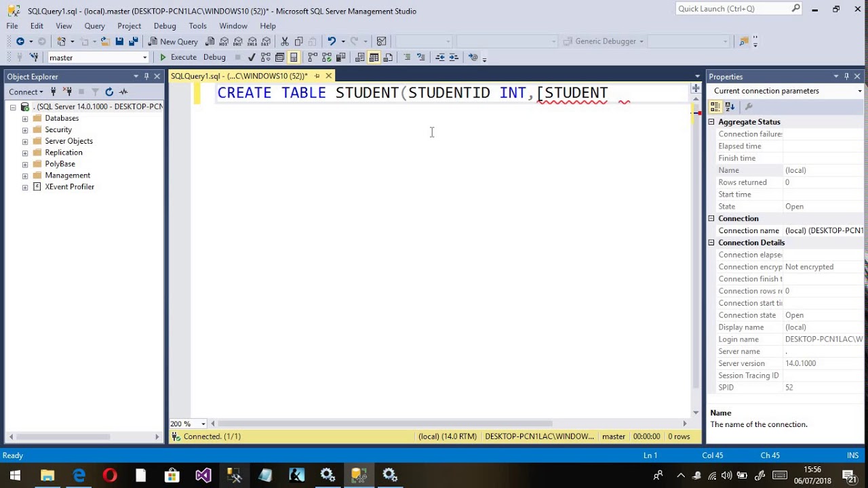Click the Comment Out selected lines icon

coord(408,58)
